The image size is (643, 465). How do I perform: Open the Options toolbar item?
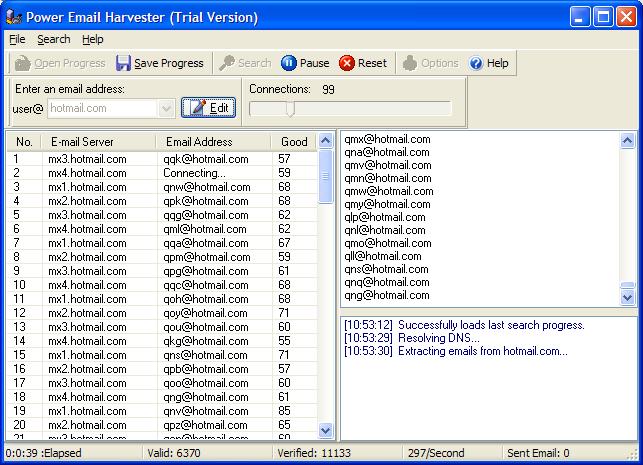click(410, 63)
